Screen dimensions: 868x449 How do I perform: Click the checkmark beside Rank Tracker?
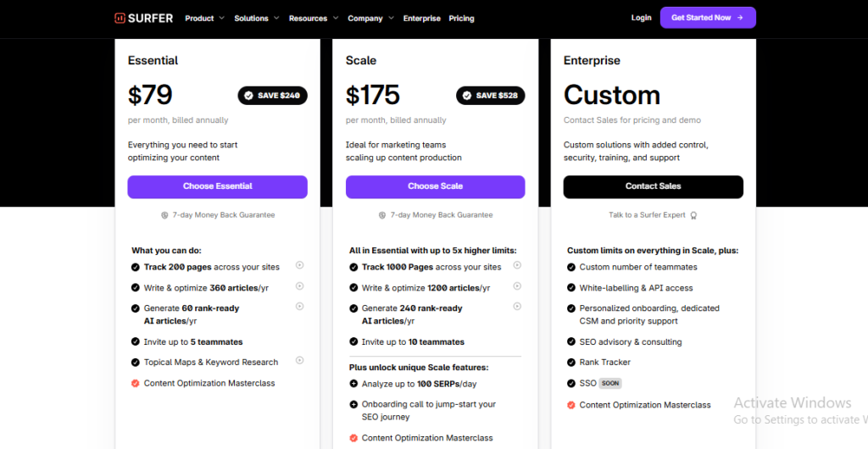pyautogui.click(x=571, y=363)
